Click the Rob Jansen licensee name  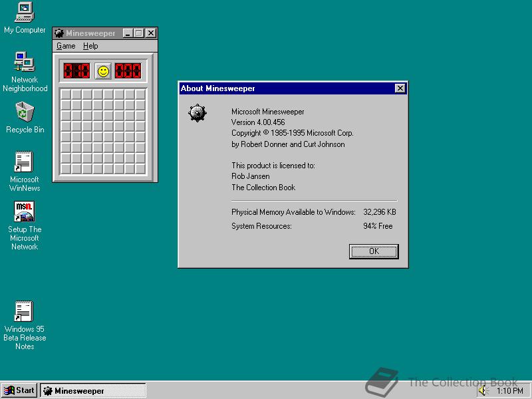(251, 176)
